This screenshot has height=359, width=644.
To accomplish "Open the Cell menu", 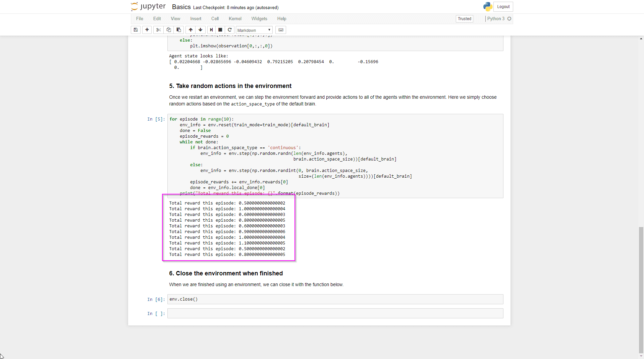I will (215, 19).
